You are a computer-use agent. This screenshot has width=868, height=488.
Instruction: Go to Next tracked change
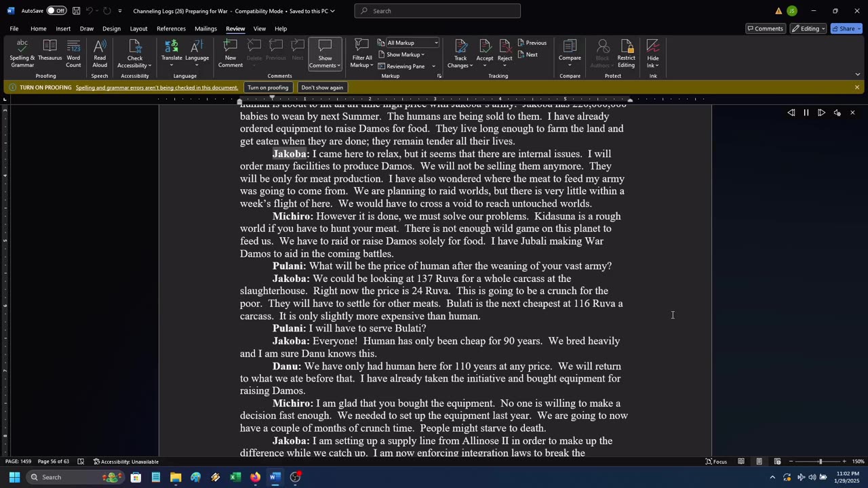(x=528, y=55)
